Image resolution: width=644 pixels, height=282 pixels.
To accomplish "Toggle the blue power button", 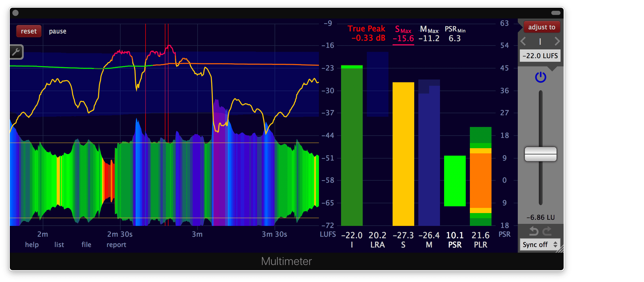I will coord(540,77).
